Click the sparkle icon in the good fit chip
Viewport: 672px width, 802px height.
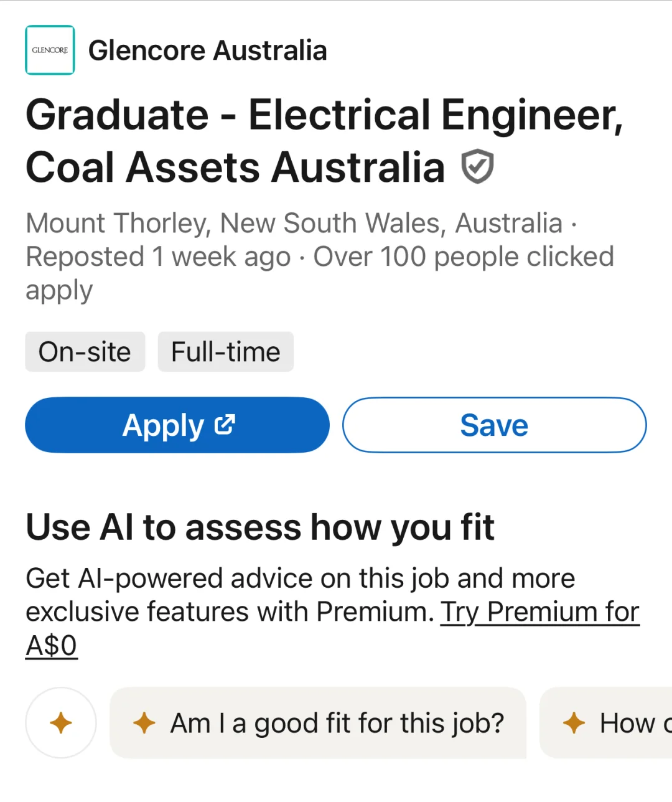(x=144, y=723)
